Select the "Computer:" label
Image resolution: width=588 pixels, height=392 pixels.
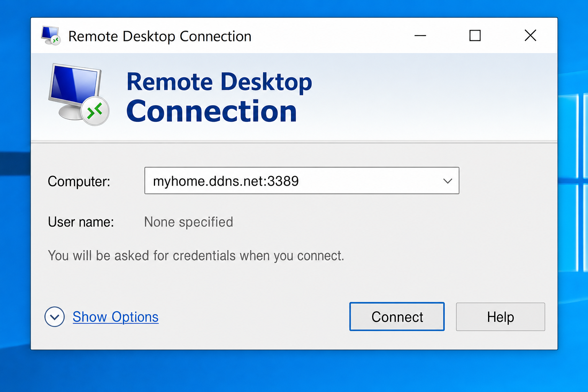pos(79,181)
